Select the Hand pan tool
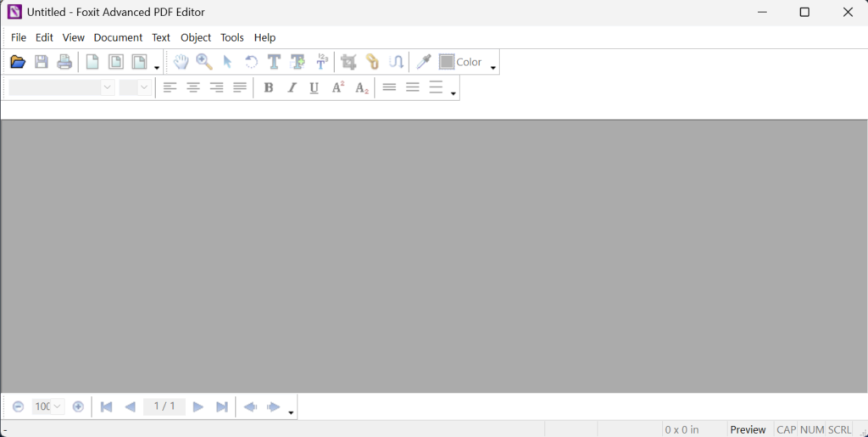This screenshot has height=437, width=868. (x=181, y=61)
